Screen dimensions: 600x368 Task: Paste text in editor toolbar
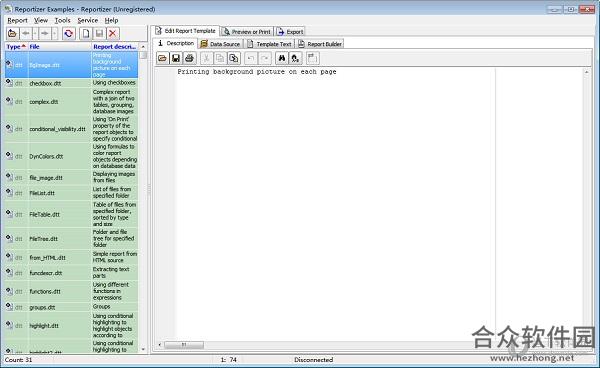pyautogui.click(x=233, y=58)
